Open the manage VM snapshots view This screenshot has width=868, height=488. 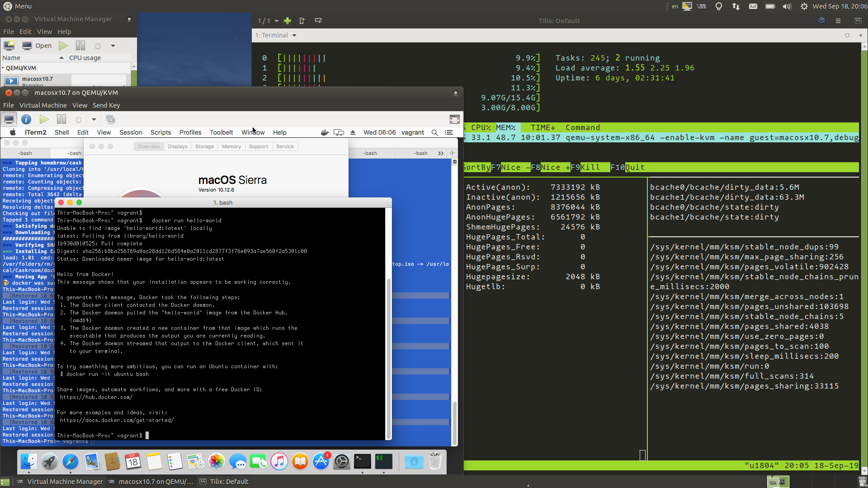coord(110,119)
